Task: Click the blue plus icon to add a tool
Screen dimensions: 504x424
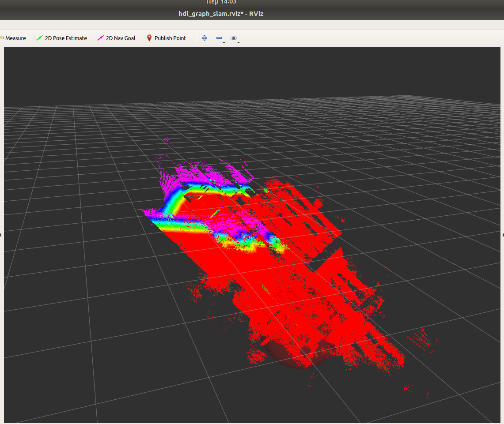Action: (204, 38)
